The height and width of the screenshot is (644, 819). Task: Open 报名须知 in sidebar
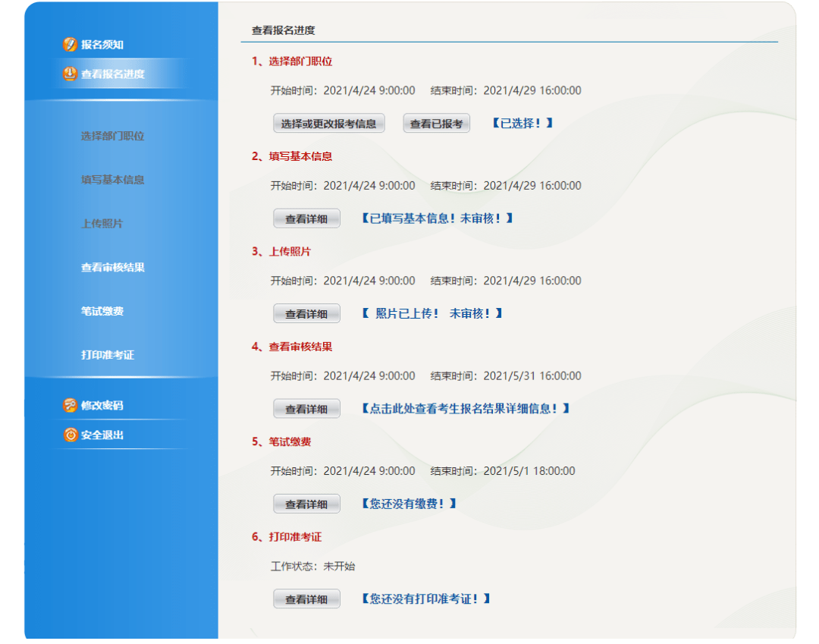[102, 45]
